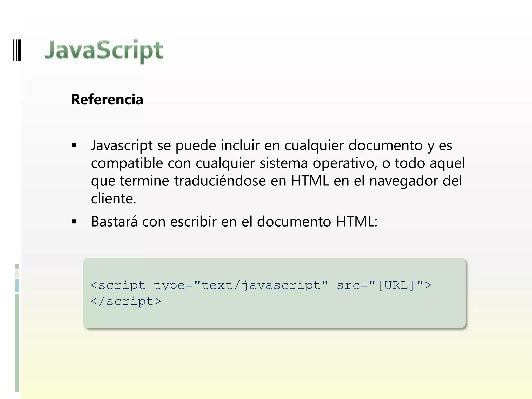Click the paragraph starting 'Javascript se puede incluir'
The image size is (532, 399).
278,172
